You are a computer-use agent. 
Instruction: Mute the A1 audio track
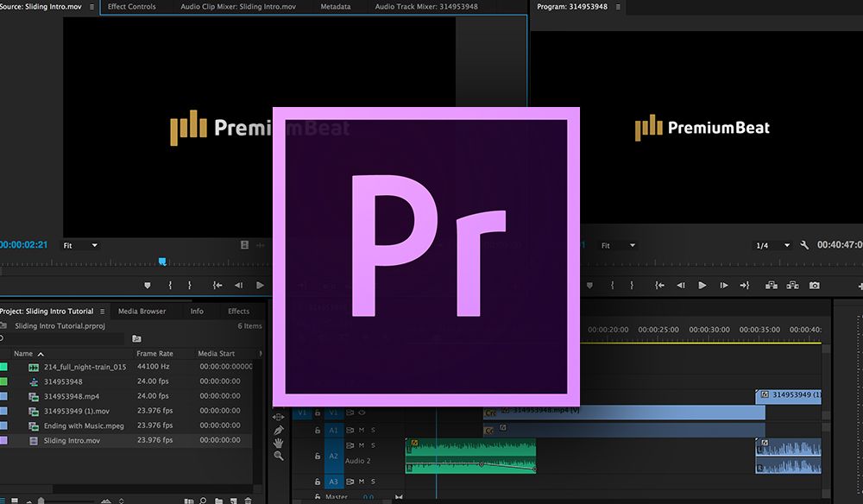tap(360, 430)
